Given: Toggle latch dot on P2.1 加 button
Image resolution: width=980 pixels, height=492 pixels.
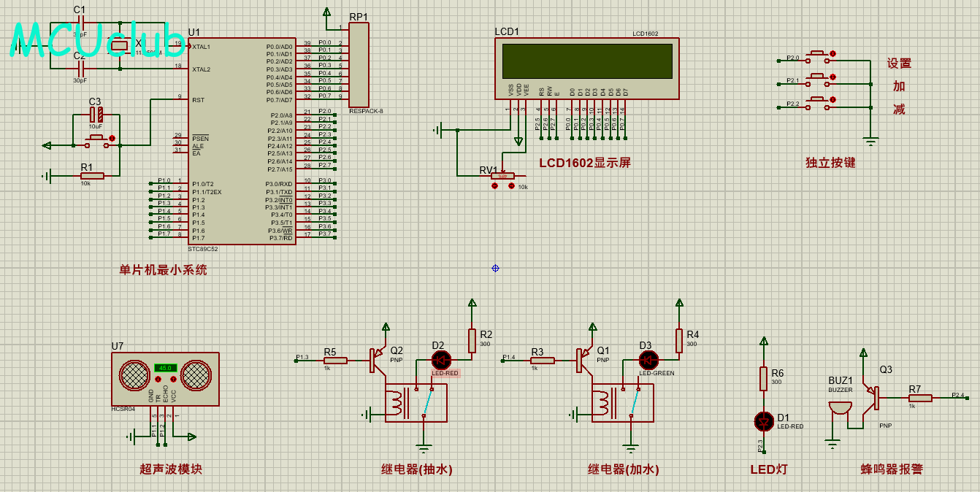Looking at the screenshot, I should (x=832, y=77).
